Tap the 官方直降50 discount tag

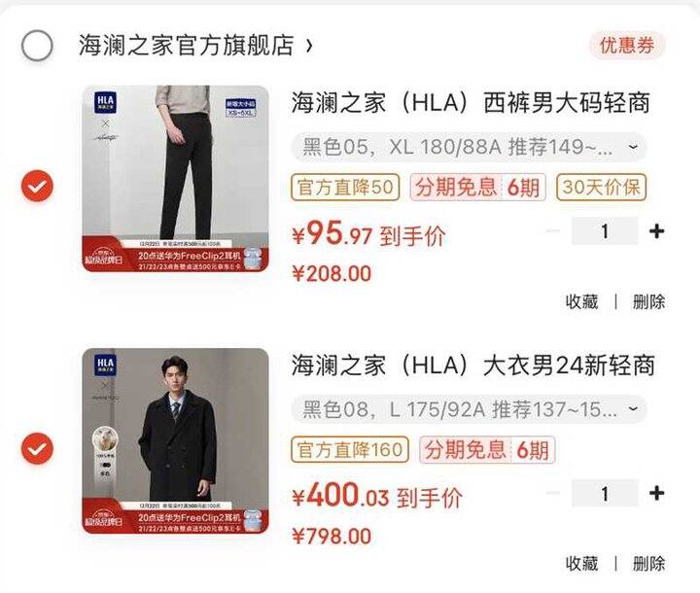tap(345, 187)
